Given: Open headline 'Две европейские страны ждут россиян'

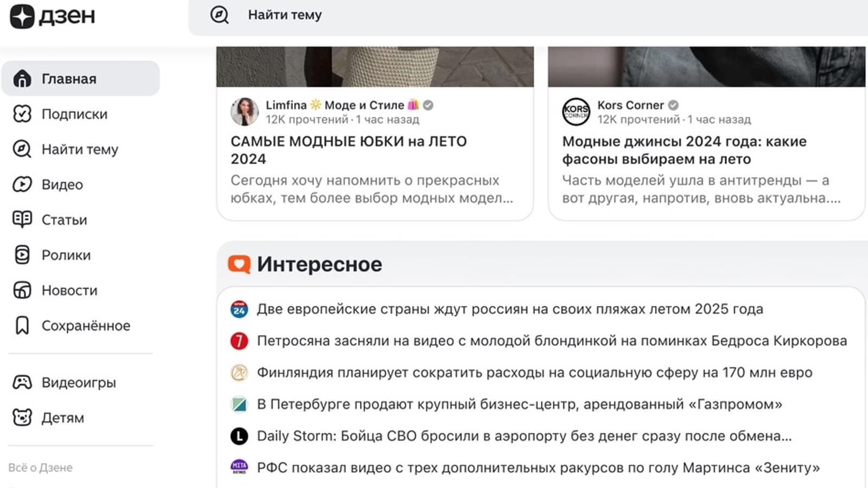Looking at the screenshot, I should (x=510, y=309).
